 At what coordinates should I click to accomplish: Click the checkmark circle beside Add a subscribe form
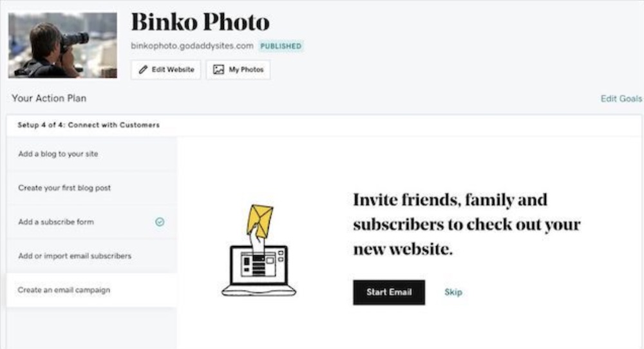(160, 222)
